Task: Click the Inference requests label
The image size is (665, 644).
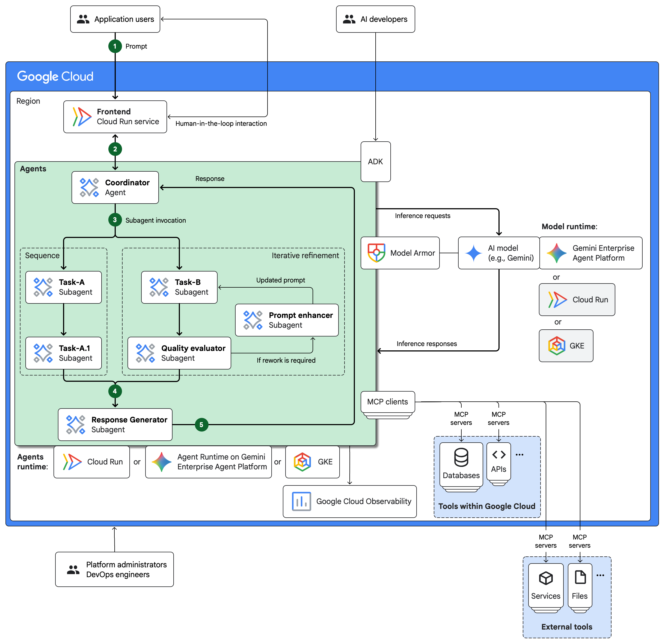Action: [x=423, y=216]
